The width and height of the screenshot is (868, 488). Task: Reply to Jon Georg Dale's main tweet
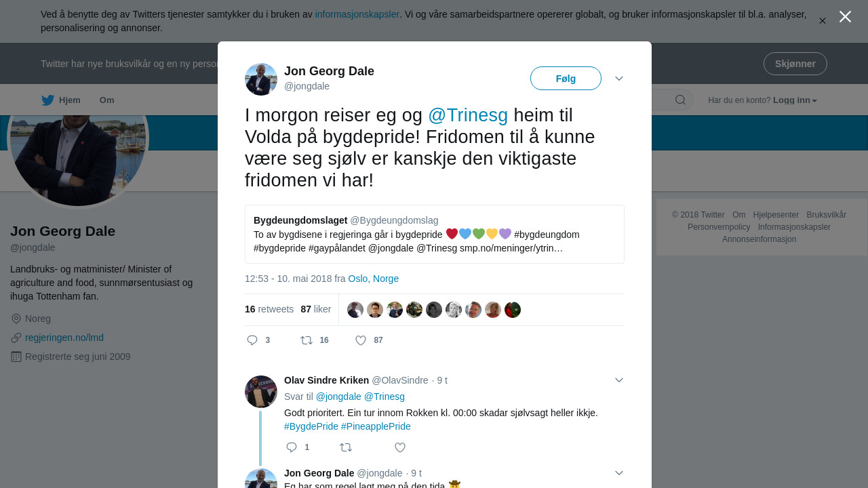(252, 340)
